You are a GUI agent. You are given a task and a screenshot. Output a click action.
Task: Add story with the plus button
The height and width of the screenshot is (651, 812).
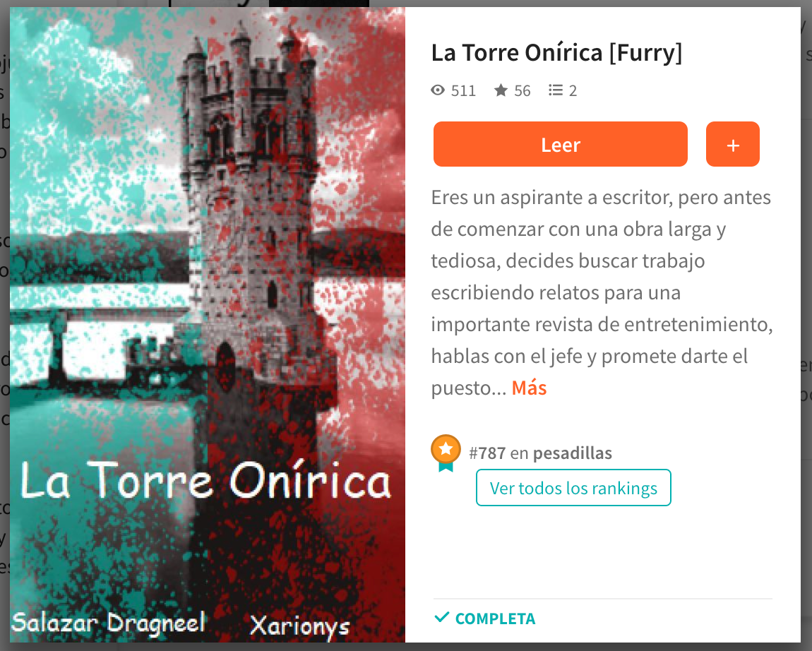point(733,145)
